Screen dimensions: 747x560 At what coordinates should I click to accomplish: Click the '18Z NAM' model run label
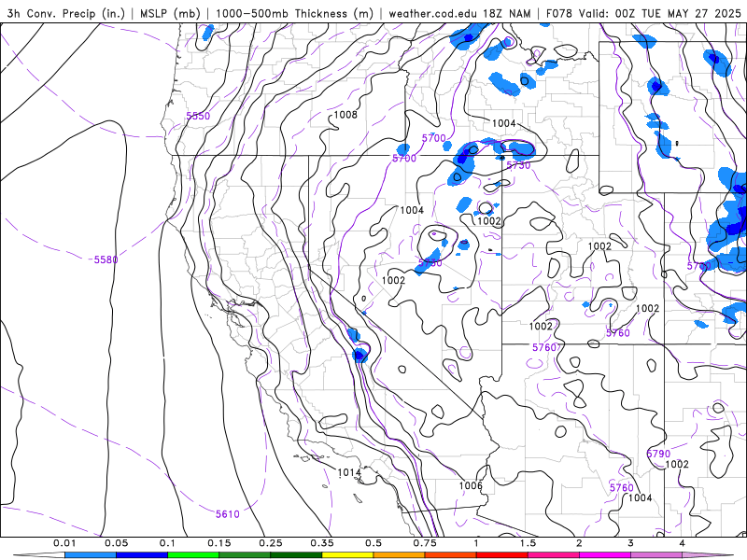[507, 13]
